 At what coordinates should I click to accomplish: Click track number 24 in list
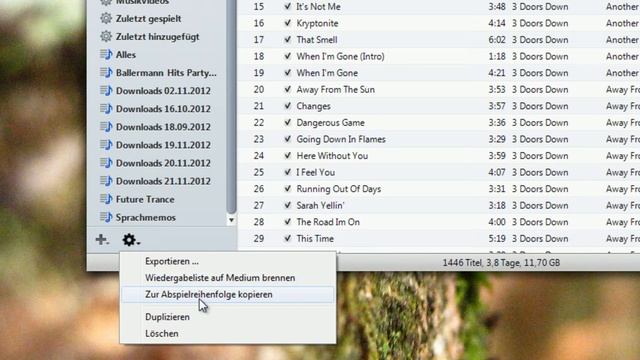[259, 156]
